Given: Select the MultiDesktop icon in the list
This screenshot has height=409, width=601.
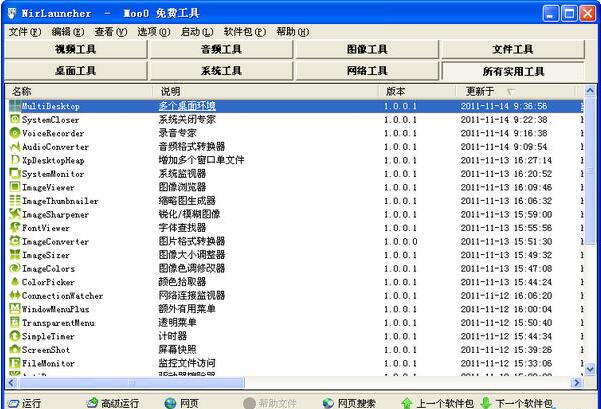Looking at the screenshot, I should point(15,106).
